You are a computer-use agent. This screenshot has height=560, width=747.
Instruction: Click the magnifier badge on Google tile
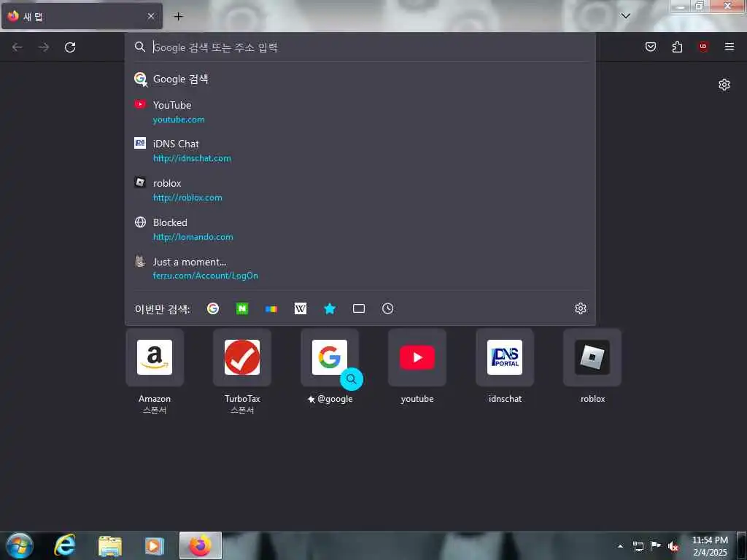(x=352, y=379)
